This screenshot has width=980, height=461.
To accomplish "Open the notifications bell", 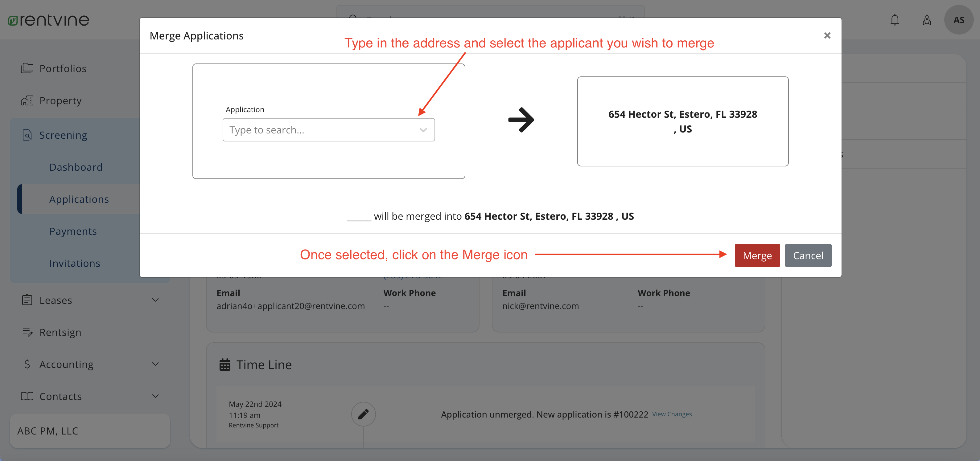I will (x=895, y=20).
